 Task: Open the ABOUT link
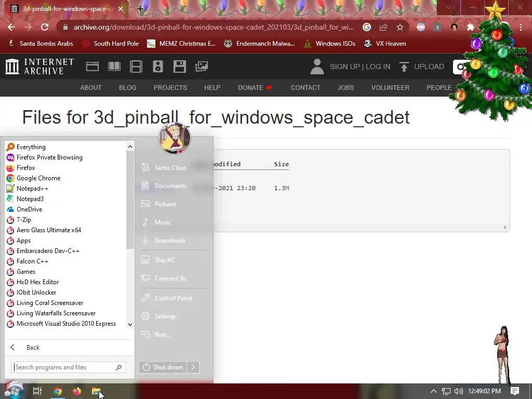(x=91, y=87)
